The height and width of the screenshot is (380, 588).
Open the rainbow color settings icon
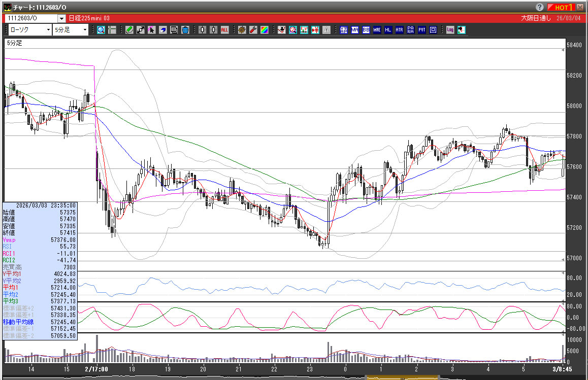coord(264,30)
